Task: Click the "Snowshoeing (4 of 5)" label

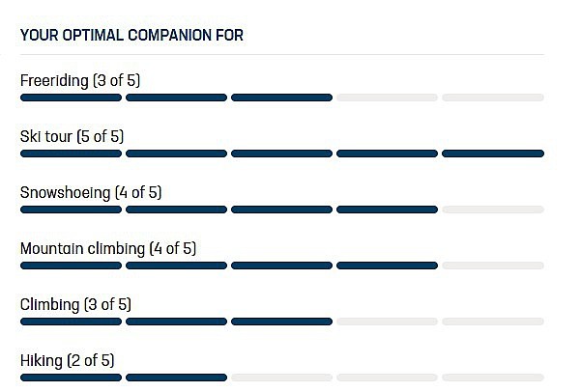Action: 91,192
